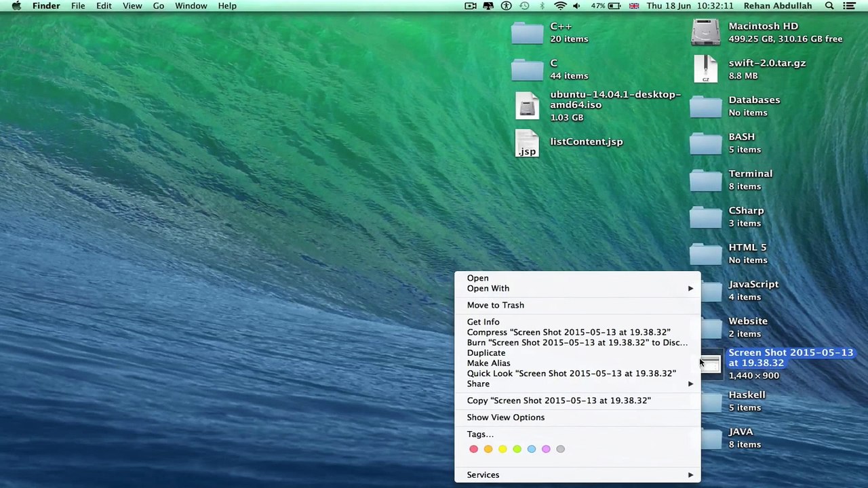The image size is (868, 488).
Task: Select the Website folder label
Action: (748, 321)
